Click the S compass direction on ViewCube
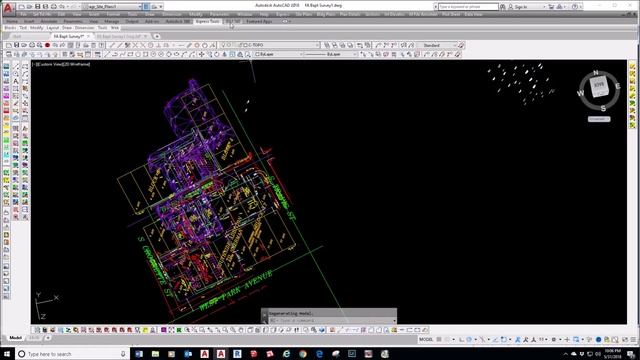 coord(603,108)
